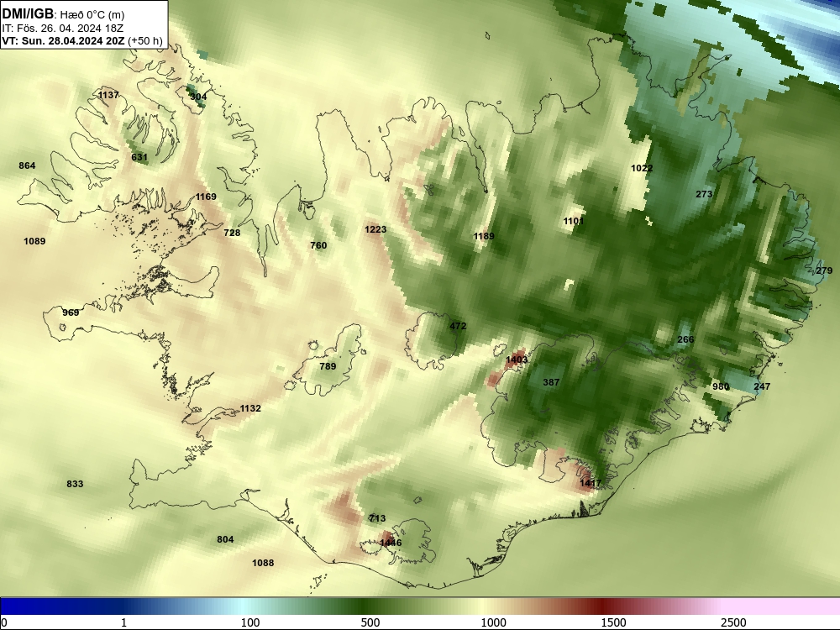Click the 1446 value label
Screen dimensions: 840x630
pos(391,543)
